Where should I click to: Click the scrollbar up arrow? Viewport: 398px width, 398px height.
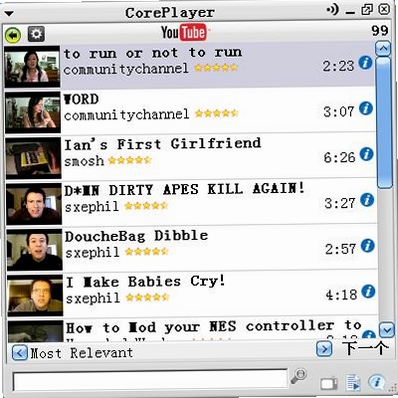(383, 49)
